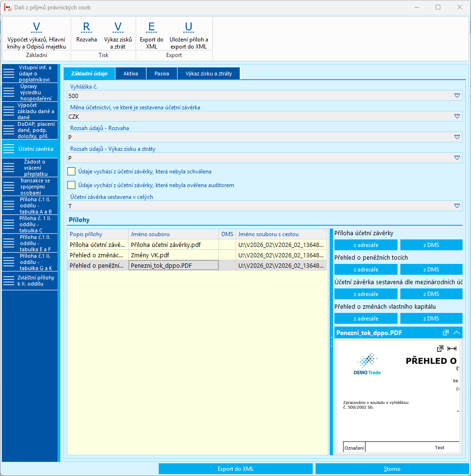Click Uložení příloh a export do XML
Viewport: 471px width, 476px height.
(x=188, y=35)
